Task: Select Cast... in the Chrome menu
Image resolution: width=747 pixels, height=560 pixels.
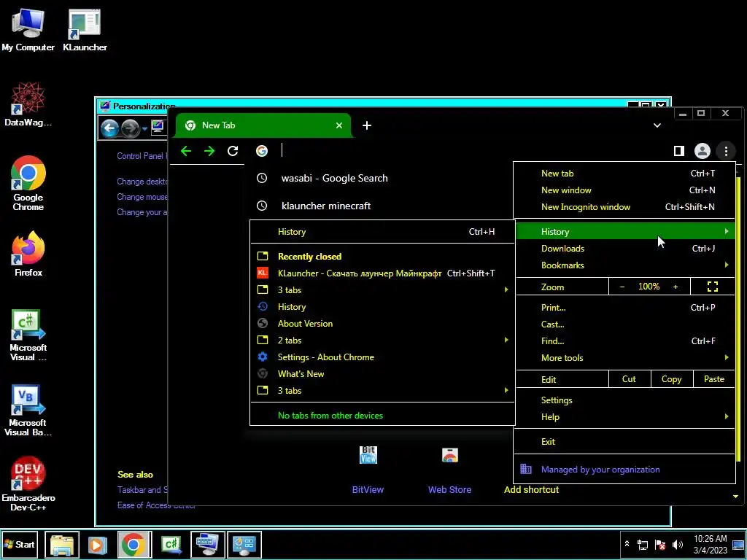Action: click(625, 324)
